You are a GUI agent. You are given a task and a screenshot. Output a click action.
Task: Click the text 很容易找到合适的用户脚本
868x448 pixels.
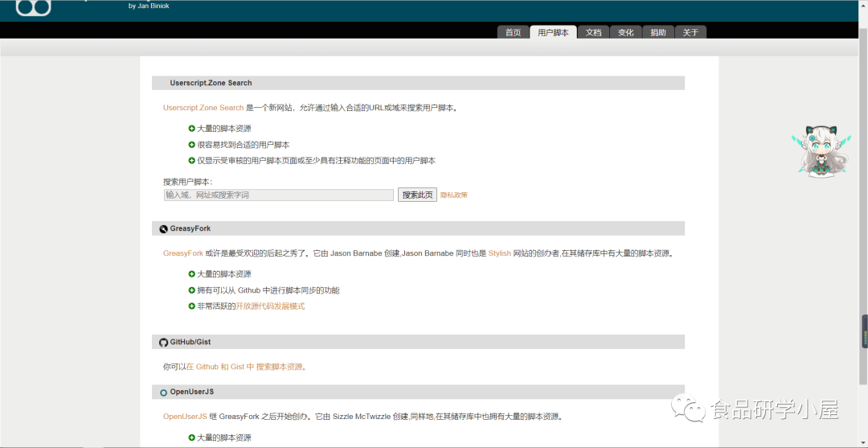point(244,145)
